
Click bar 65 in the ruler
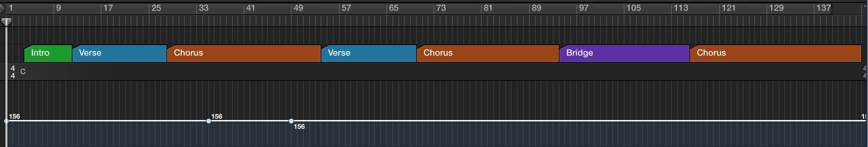(x=393, y=8)
